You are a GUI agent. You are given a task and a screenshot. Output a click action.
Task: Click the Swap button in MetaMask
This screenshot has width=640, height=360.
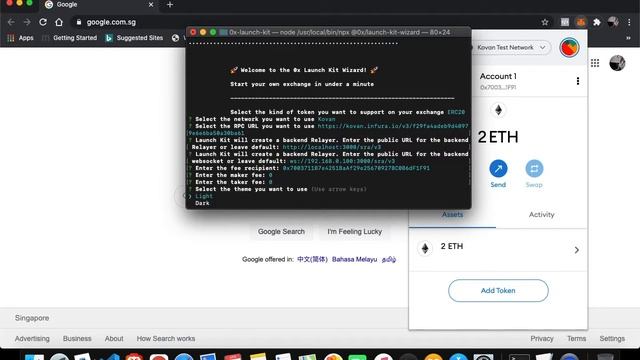click(x=534, y=174)
